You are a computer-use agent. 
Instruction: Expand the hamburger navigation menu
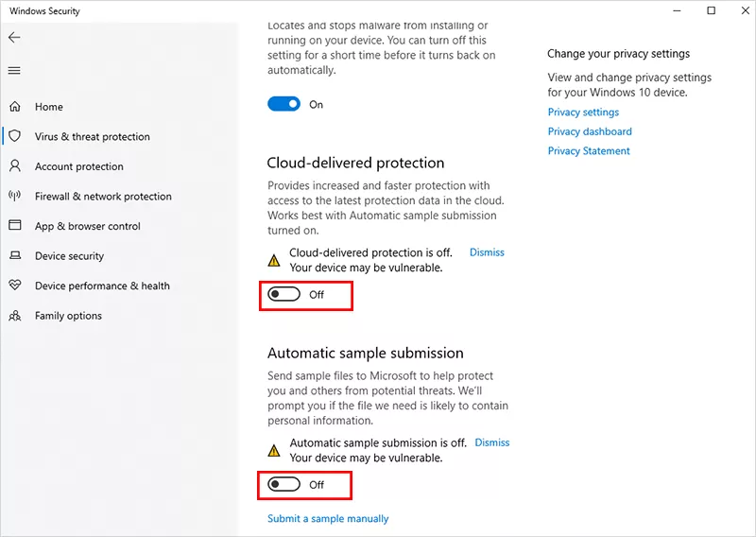coord(14,71)
